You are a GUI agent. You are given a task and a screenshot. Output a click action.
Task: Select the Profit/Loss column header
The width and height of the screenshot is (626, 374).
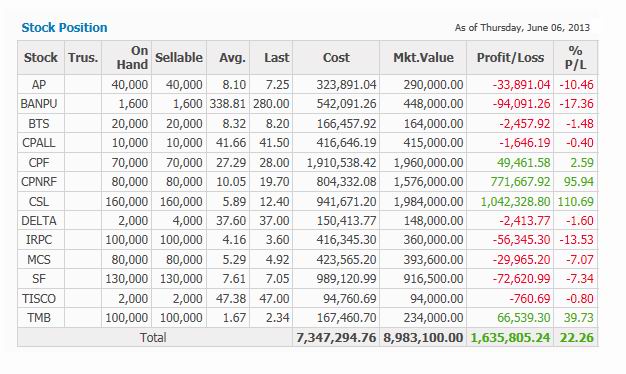(510, 57)
